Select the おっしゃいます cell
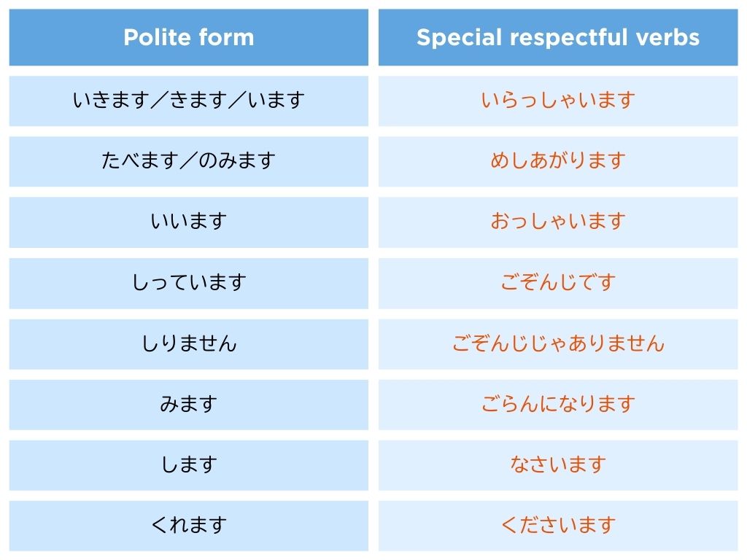 (x=558, y=221)
